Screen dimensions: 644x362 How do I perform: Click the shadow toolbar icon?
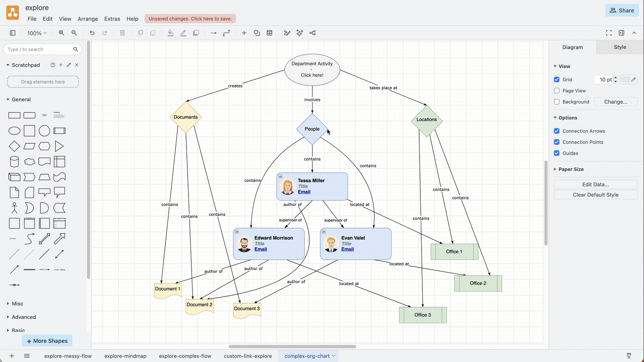click(196, 33)
